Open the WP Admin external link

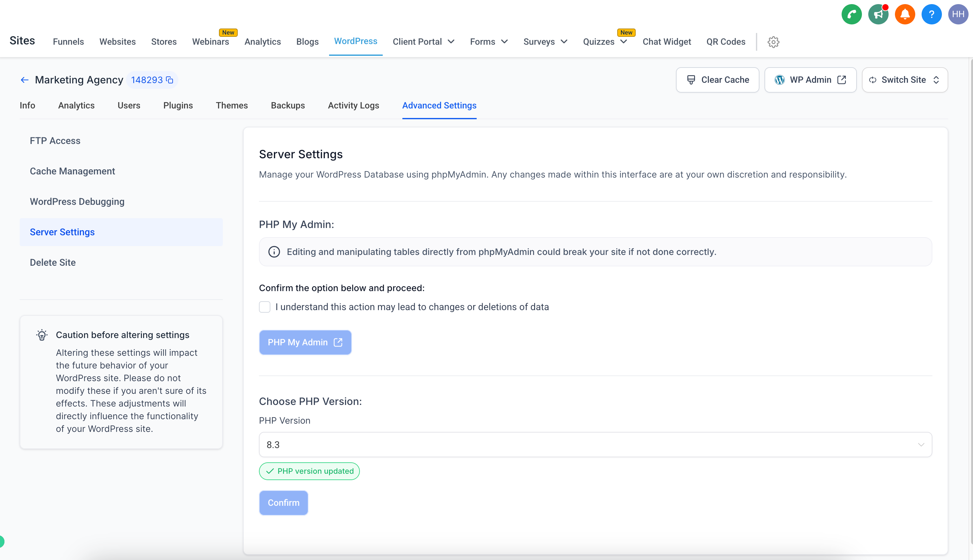point(810,80)
